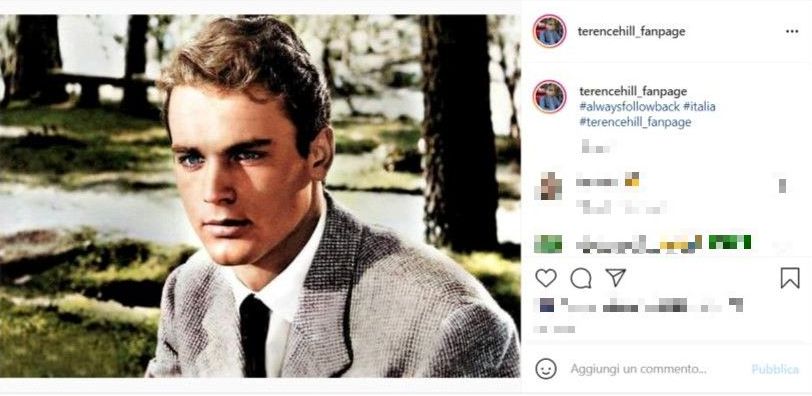
Task: Open emoji picker smiley icon
Action: pyautogui.click(x=546, y=369)
